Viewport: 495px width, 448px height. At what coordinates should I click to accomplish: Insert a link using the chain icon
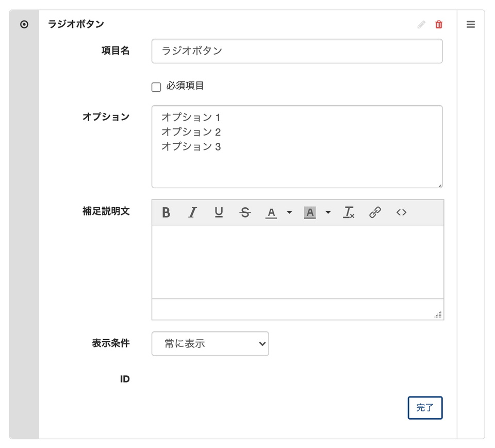[x=375, y=212]
